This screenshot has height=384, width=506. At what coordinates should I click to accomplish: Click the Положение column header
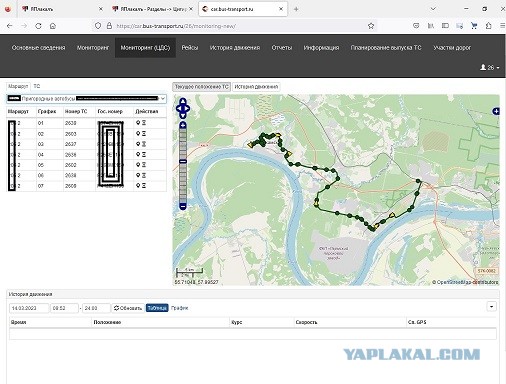[107, 322]
